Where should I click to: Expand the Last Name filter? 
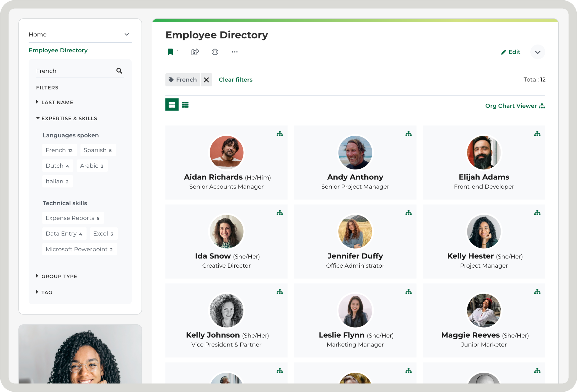pos(55,102)
